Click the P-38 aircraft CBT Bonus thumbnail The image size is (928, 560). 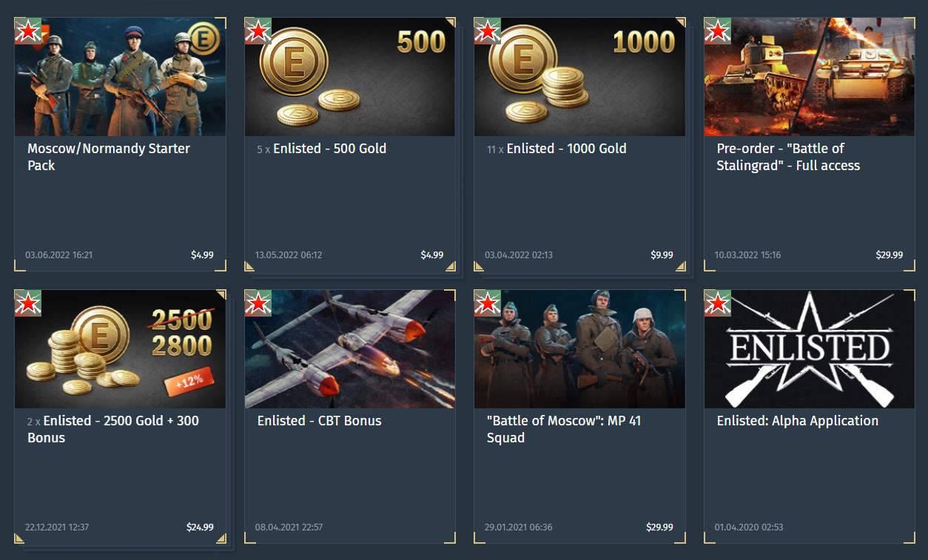pos(350,349)
